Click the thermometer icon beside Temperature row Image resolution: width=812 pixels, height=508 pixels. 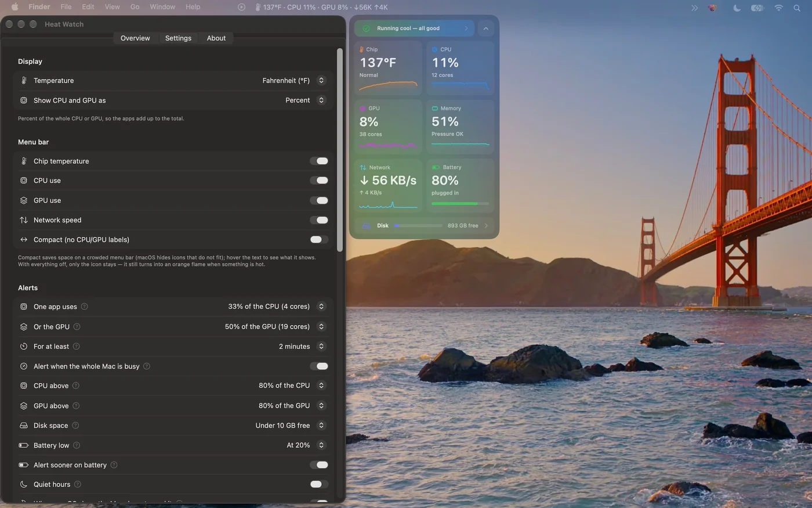24,81
